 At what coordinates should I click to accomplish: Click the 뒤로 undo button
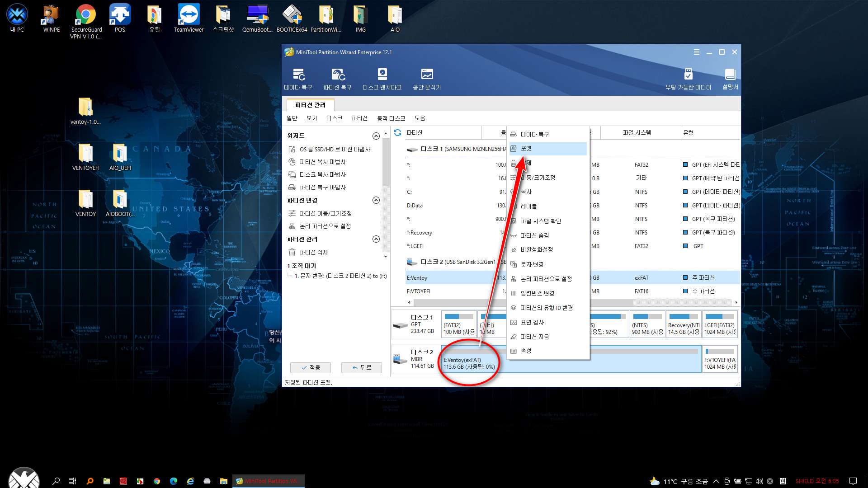(x=362, y=367)
